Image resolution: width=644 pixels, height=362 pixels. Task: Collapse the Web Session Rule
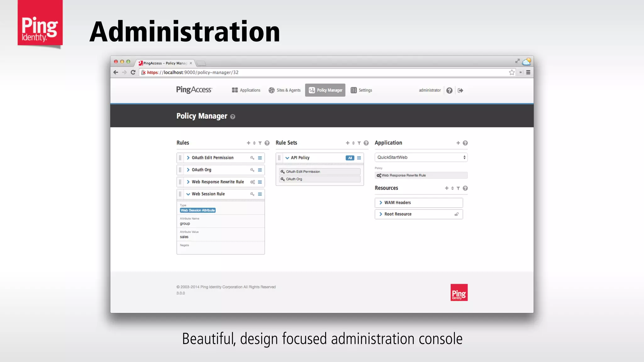pyautogui.click(x=188, y=194)
